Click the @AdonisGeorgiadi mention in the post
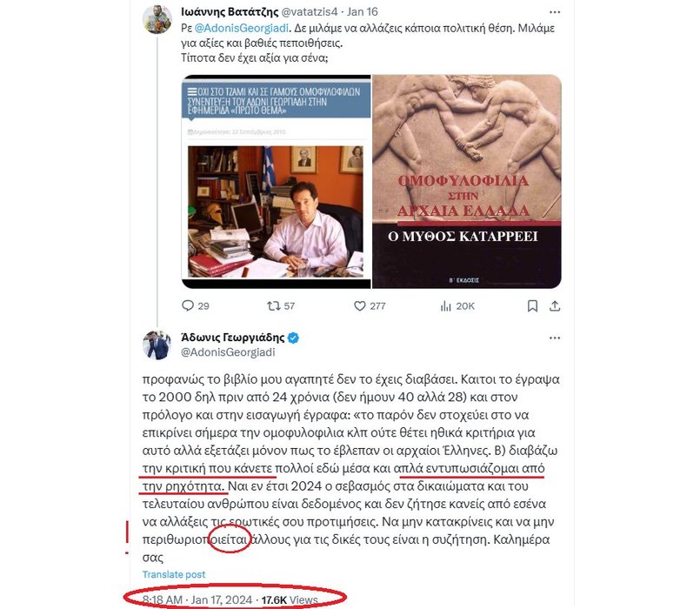Viewport: 700px width, 609px height. 242,28
